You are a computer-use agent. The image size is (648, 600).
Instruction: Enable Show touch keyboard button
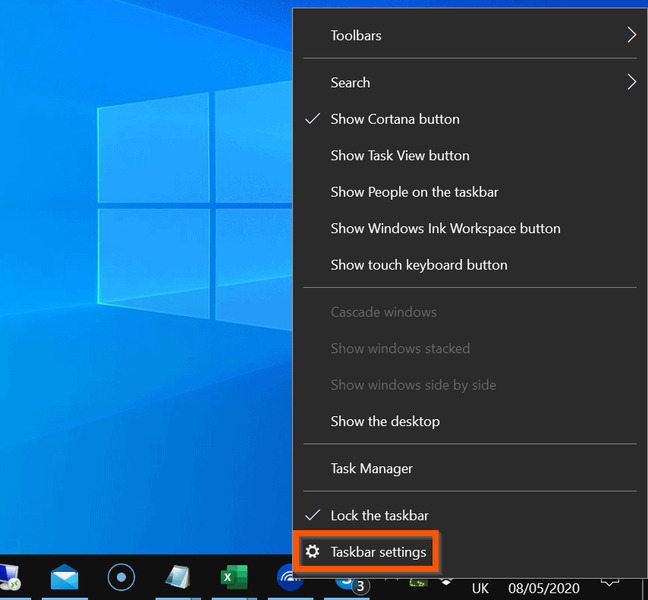click(x=470, y=265)
